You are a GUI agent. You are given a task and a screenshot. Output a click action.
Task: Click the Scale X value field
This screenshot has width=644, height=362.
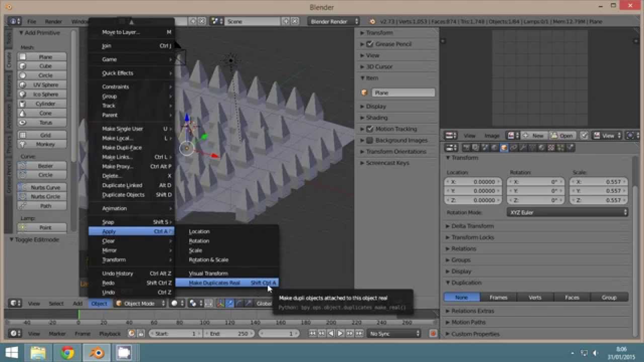pyautogui.click(x=599, y=182)
